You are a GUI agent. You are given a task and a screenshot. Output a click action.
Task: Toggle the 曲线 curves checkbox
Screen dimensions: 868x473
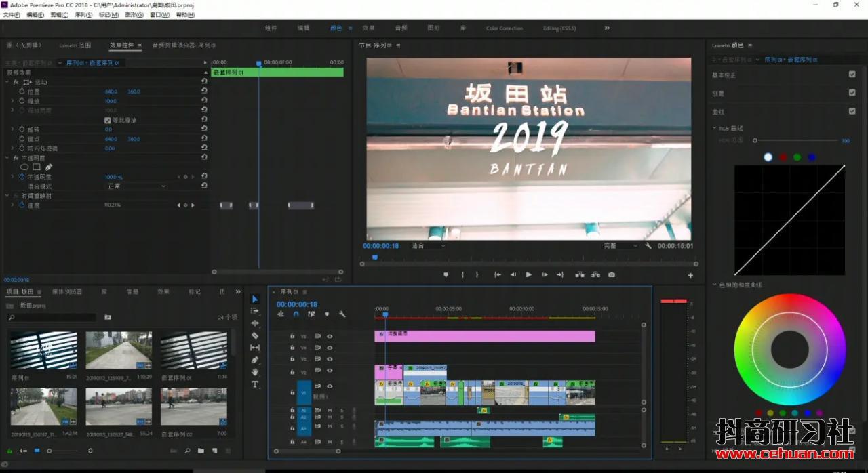[852, 111]
